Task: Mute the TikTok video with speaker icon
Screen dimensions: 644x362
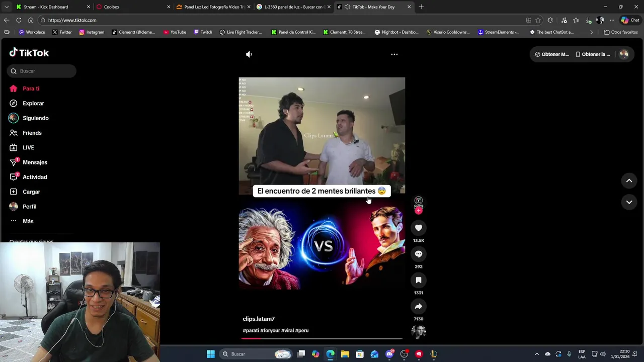Action: (x=249, y=54)
